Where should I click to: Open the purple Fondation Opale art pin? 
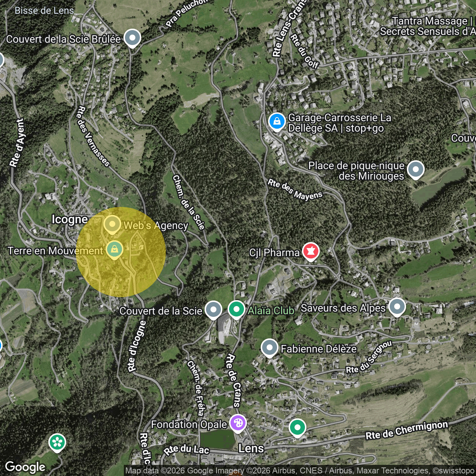click(238, 424)
